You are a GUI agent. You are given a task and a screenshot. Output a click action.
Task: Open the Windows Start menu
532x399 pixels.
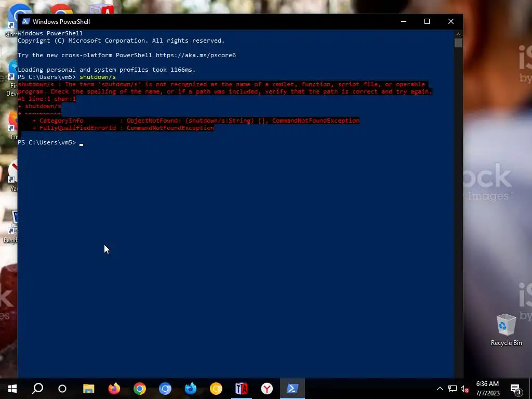pos(12,389)
